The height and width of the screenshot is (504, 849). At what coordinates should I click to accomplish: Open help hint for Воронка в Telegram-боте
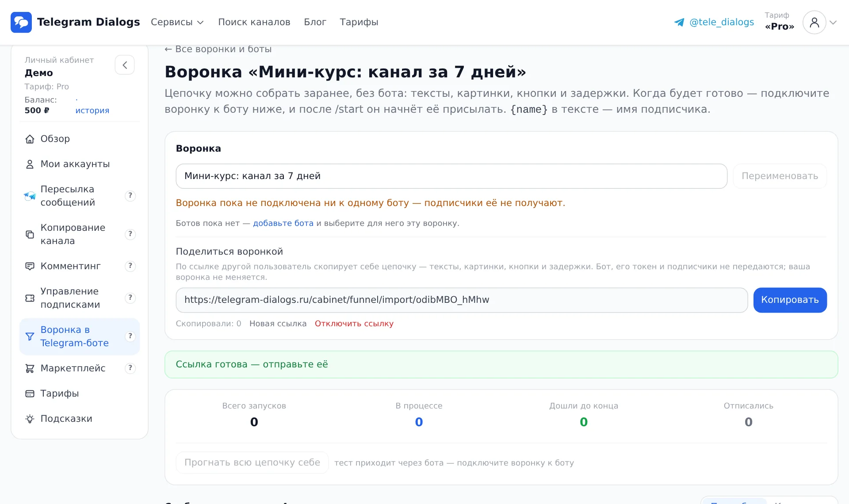[130, 336]
